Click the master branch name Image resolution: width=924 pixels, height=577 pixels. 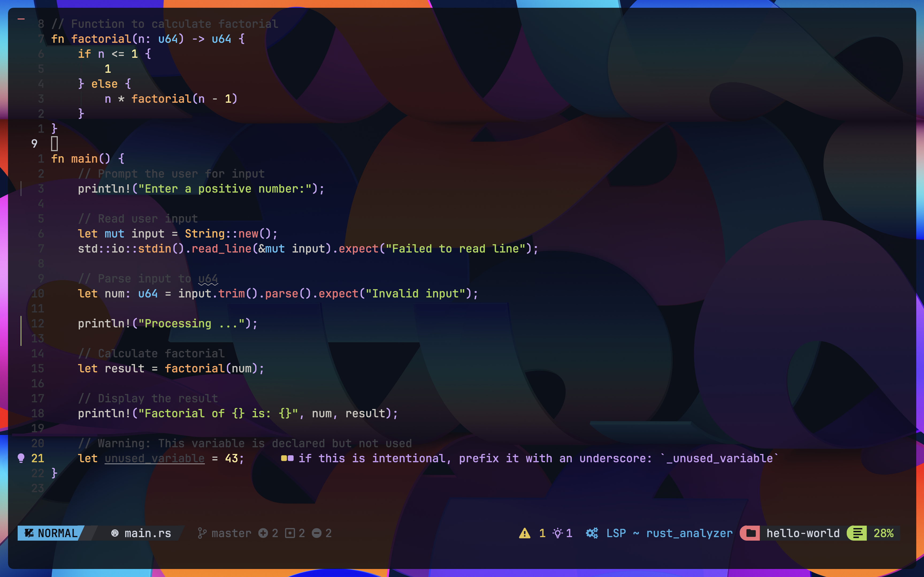(231, 533)
